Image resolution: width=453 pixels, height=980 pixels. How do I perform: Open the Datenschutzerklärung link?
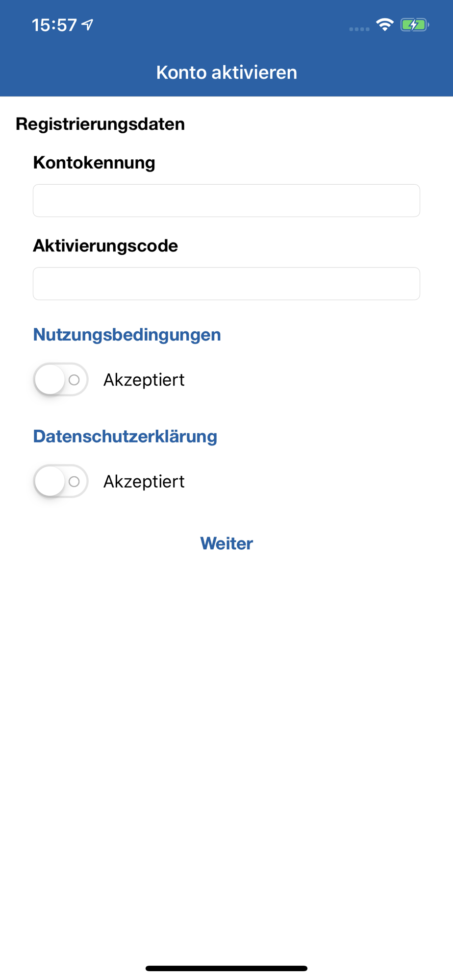click(125, 437)
